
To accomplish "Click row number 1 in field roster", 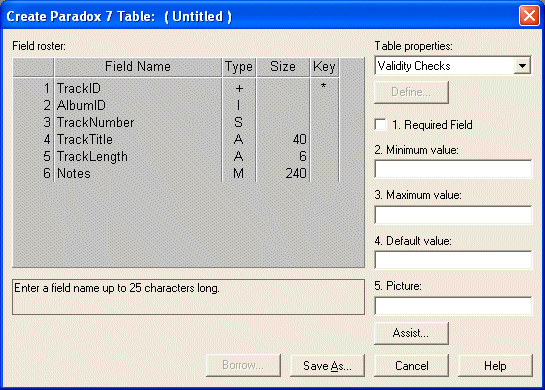I will coord(47,88).
